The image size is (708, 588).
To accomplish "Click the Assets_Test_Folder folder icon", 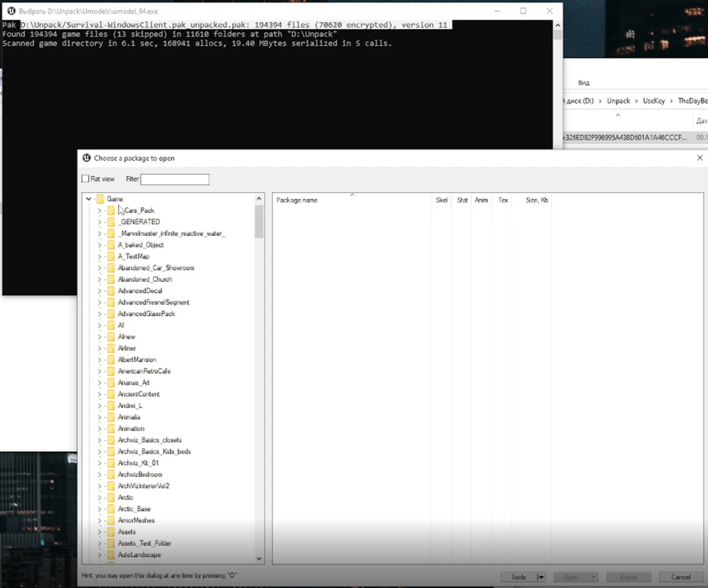I will point(110,543).
